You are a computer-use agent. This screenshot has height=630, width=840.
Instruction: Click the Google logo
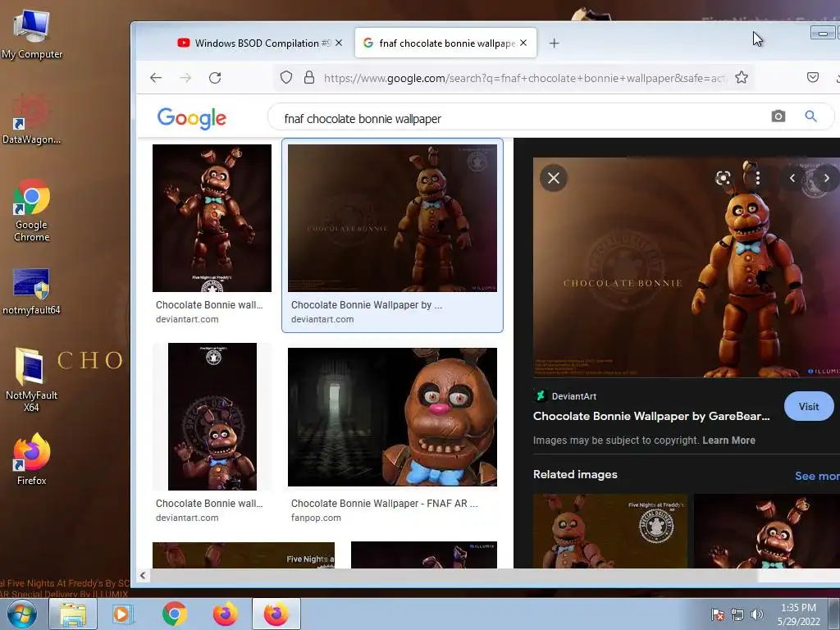[192, 118]
